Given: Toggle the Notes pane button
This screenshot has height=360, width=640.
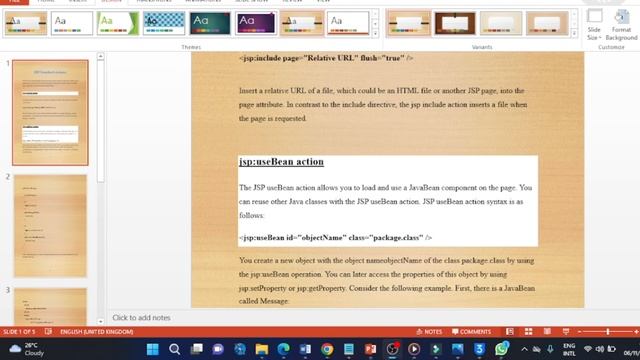Looking at the screenshot, I should pos(429,332).
